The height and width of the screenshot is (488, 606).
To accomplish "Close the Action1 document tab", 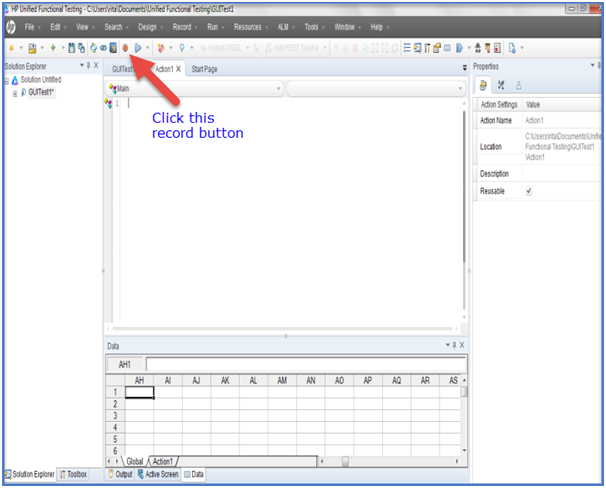I will pyautogui.click(x=178, y=69).
